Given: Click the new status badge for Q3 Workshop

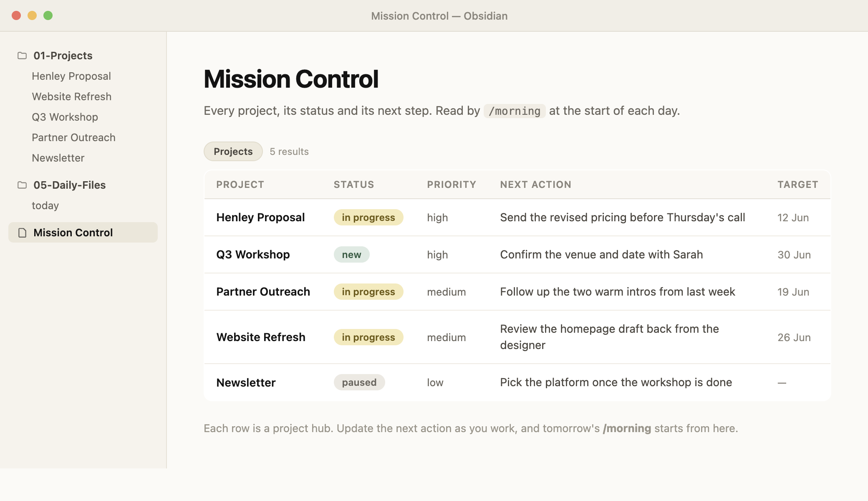Looking at the screenshot, I should coord(351,254).
